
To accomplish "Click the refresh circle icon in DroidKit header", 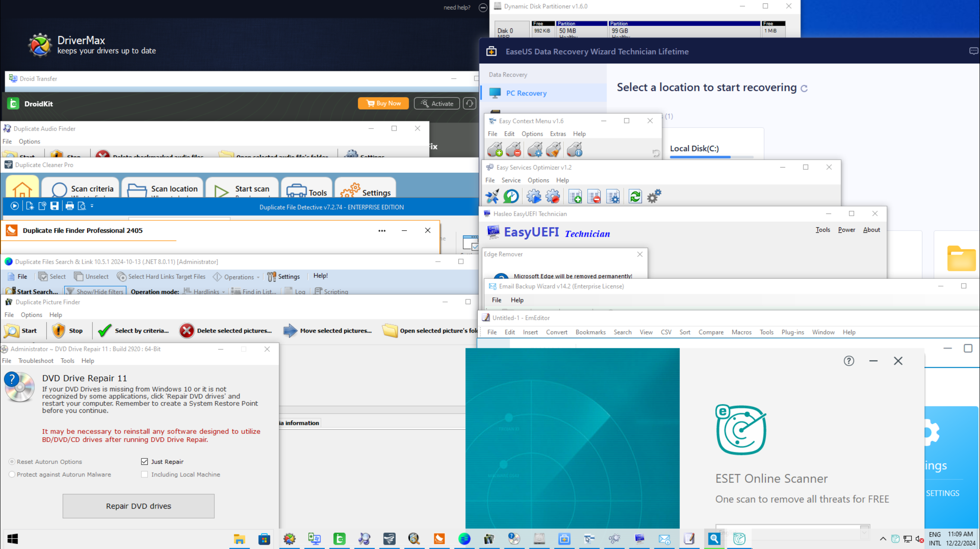I will pos(469,104).
